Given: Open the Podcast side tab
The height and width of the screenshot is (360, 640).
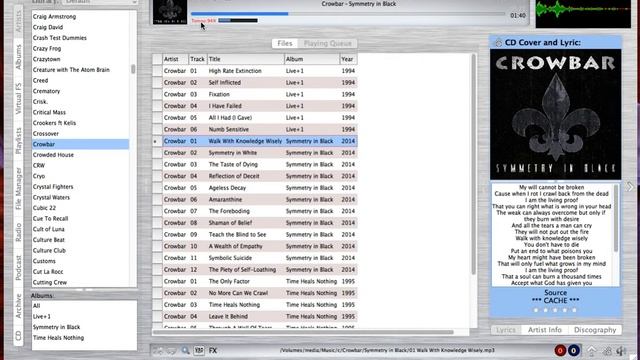Looking at the screenshot, I should tap(18, 268).
